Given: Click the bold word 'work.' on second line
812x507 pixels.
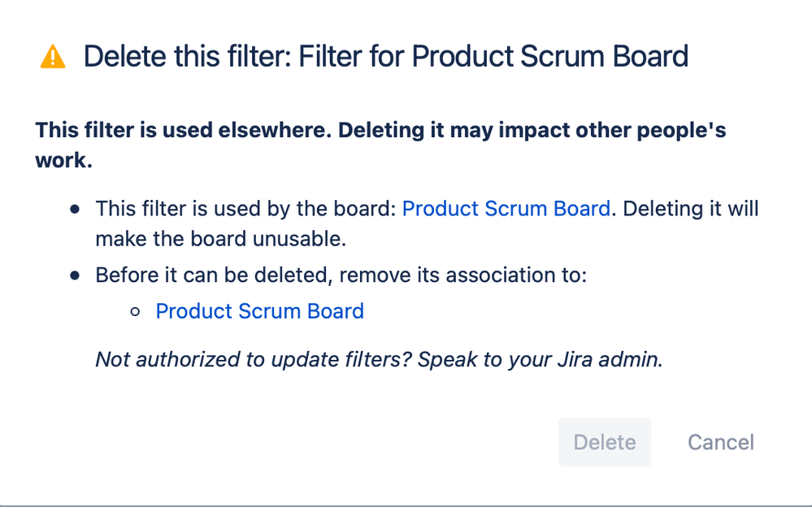Looking at the screenshot, I should coord(63,160).
